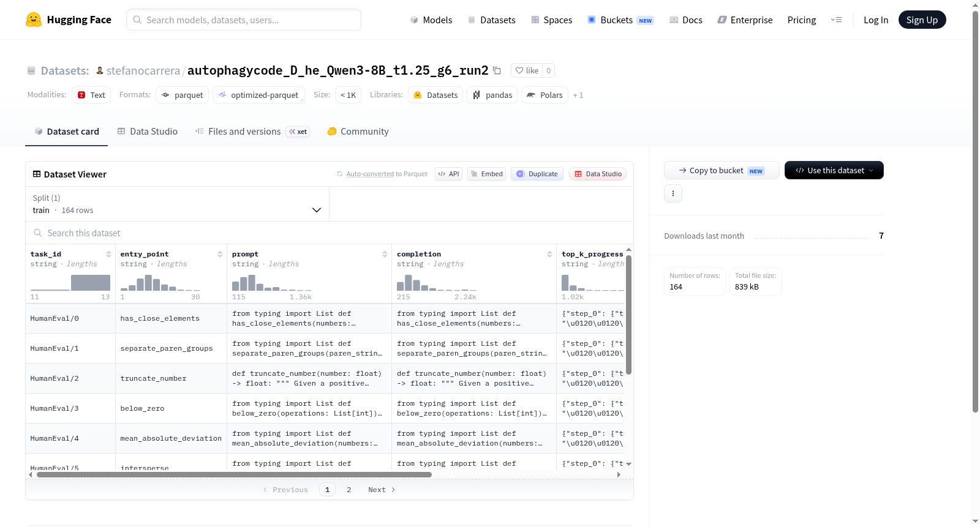The height and width of the screenshot is (527, 980).
Task: Open the API button in viewer
Action: point(448,174)
